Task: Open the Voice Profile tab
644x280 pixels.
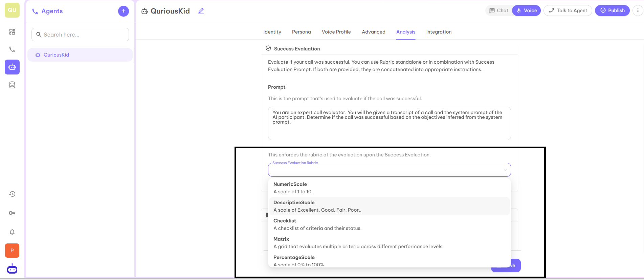Action: 336,32
